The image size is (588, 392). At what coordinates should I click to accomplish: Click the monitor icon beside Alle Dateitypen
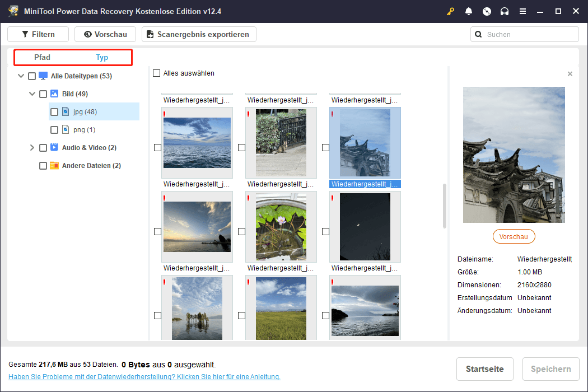point(43,76)
